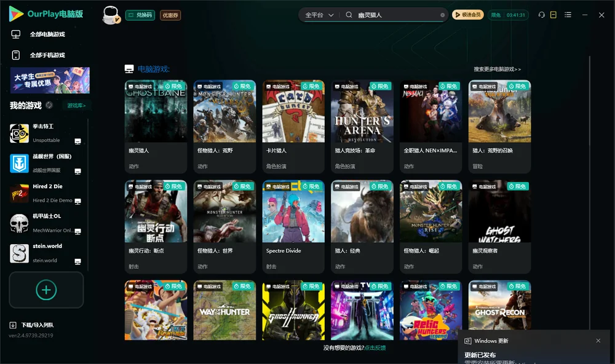The image size is (615, 364).
Task: Open the list menu icon in title bar
Action: click(568, 15)
